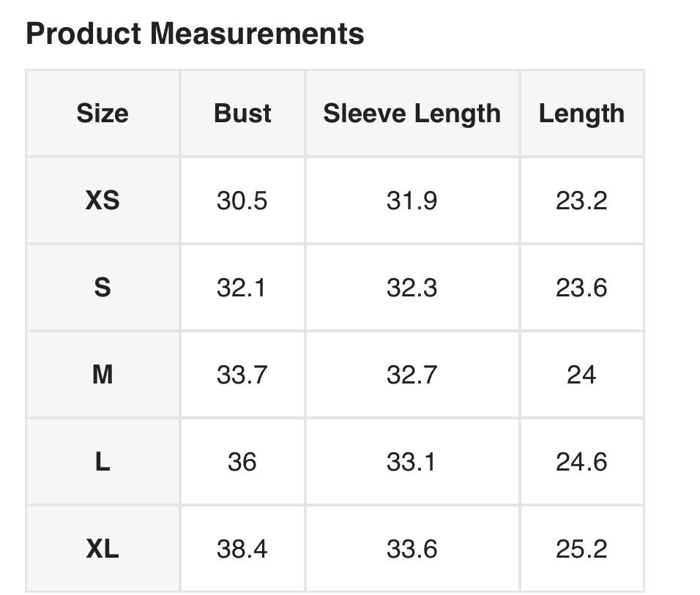Select the XL size row label

click(103, 549)
